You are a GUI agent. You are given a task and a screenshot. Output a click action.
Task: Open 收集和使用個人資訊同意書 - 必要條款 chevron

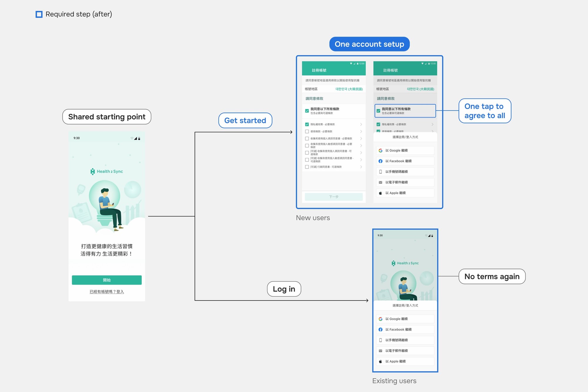point(361,139)
